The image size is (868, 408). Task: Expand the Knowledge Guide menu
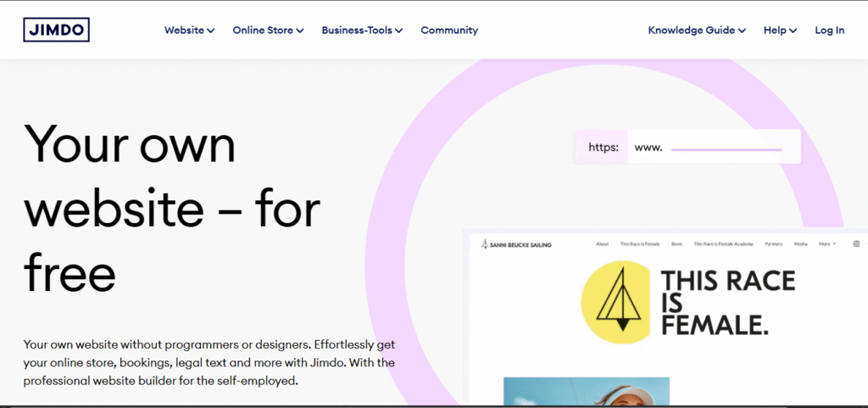[697, 31]
